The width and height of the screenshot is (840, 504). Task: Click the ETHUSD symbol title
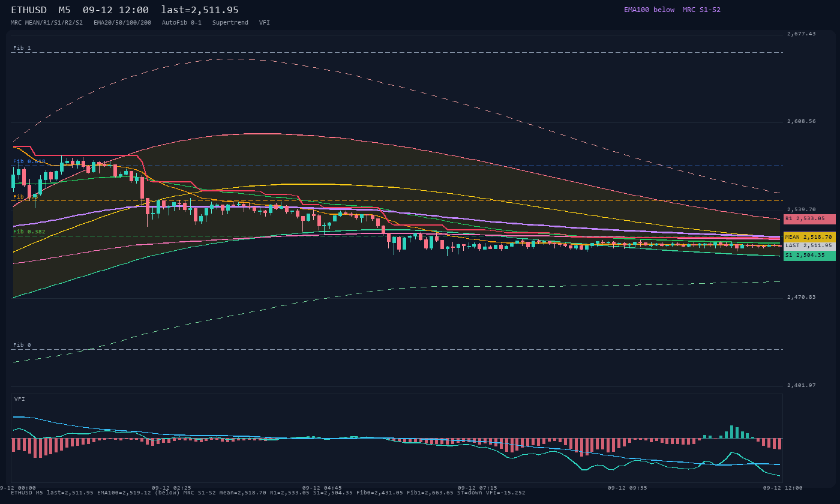pos(29,10)
